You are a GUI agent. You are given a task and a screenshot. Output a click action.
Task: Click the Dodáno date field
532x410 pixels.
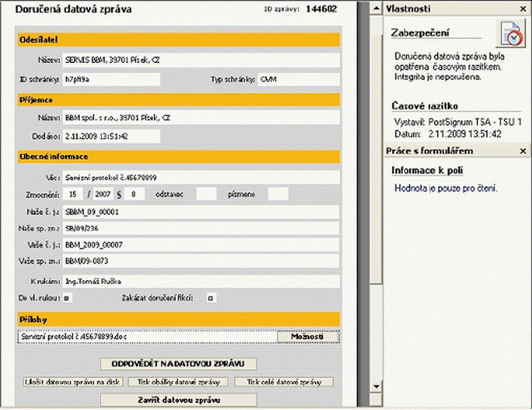(x=111, y=136)
